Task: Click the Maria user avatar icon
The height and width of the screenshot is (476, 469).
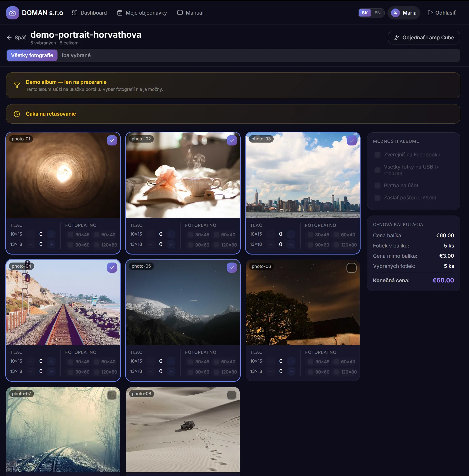Action: tap(395, 13)
